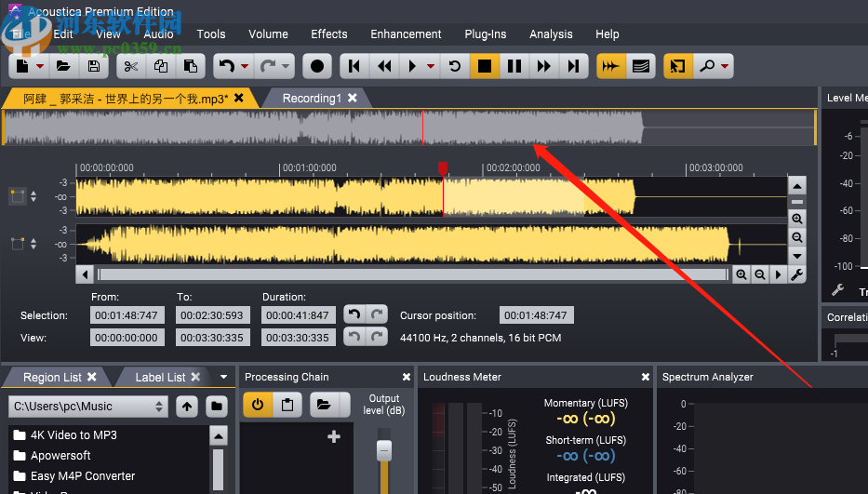Zoom out vertically on the waveform
The image size is (868, 494).
tap(797, 237)
